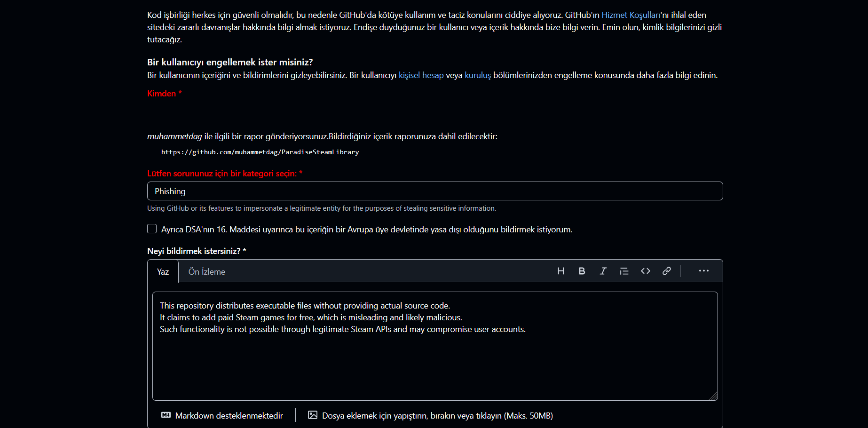Click Markdown desteklenmektedir link
The image size is (868, 428).
point(229,415)
